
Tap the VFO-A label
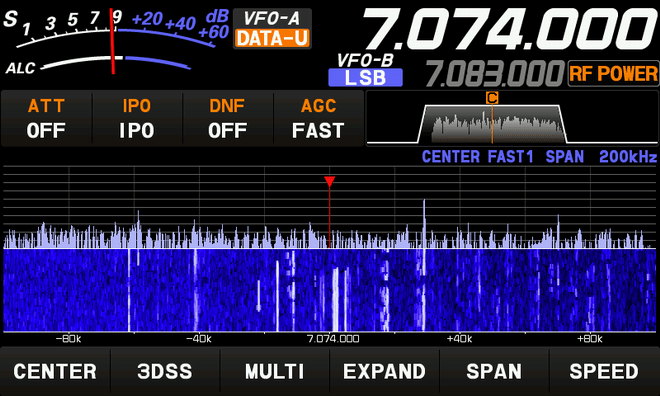tap(272, 18)
